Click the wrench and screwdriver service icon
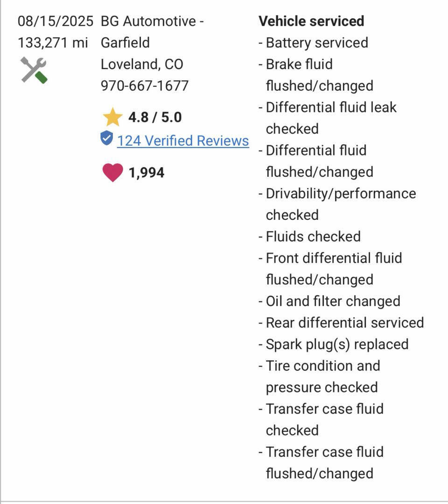Screen dimensions: 448x504 (x=34, y=70)
